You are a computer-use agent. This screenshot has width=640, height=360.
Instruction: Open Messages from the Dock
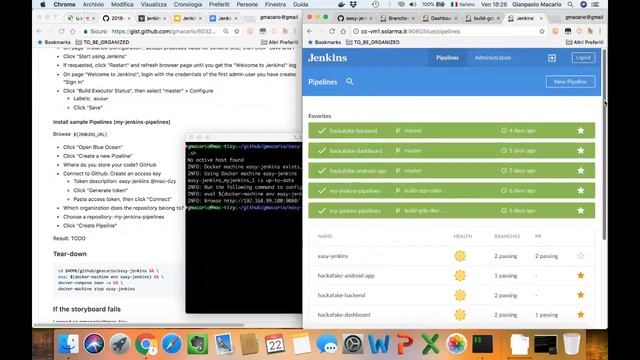pos(327,344)
